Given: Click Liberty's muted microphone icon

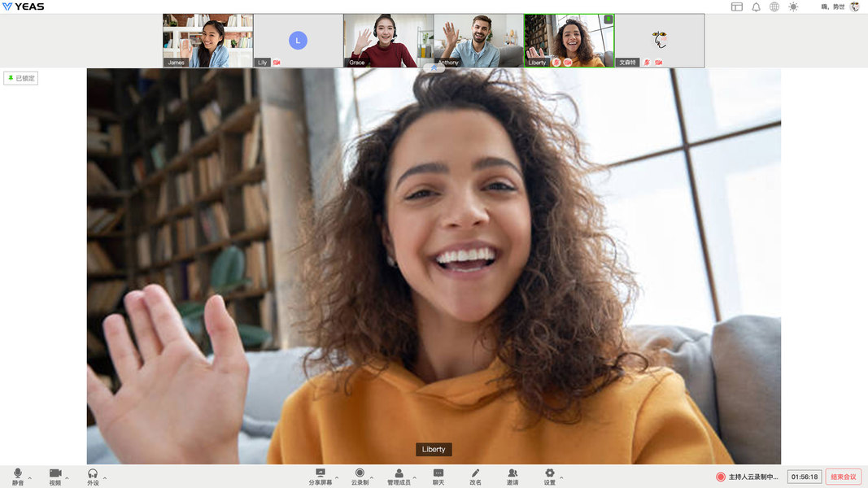Looking at the screenshot, I should (x=556, y=63).
